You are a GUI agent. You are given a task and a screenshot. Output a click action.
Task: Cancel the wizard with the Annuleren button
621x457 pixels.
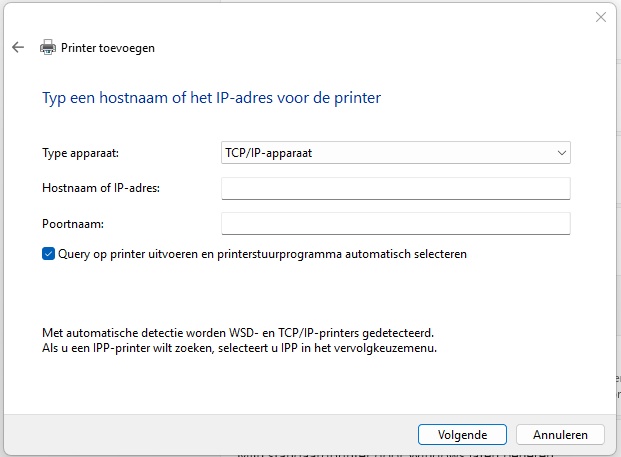coord(560,435)
